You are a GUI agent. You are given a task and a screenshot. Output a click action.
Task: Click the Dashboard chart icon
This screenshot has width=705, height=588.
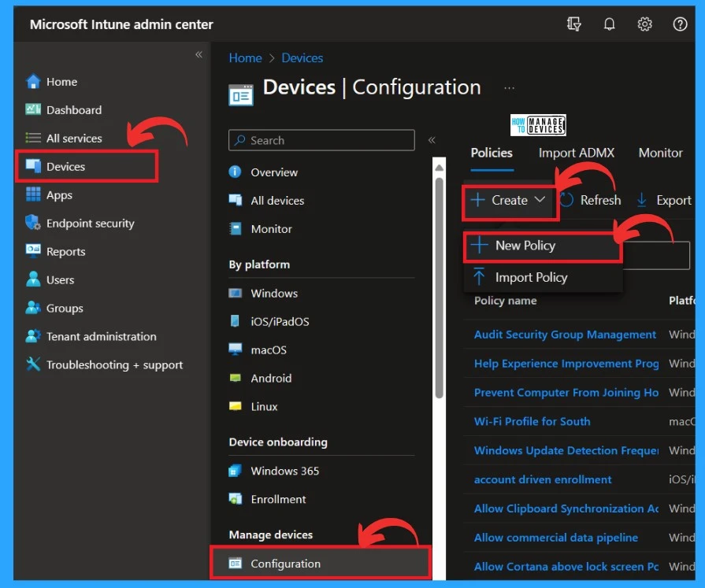point(33,109)
